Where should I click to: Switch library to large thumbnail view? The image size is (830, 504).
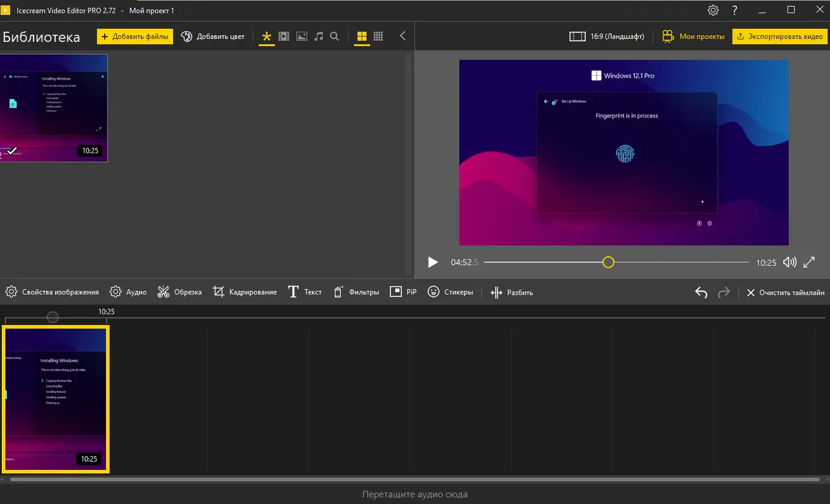(362, 37)
